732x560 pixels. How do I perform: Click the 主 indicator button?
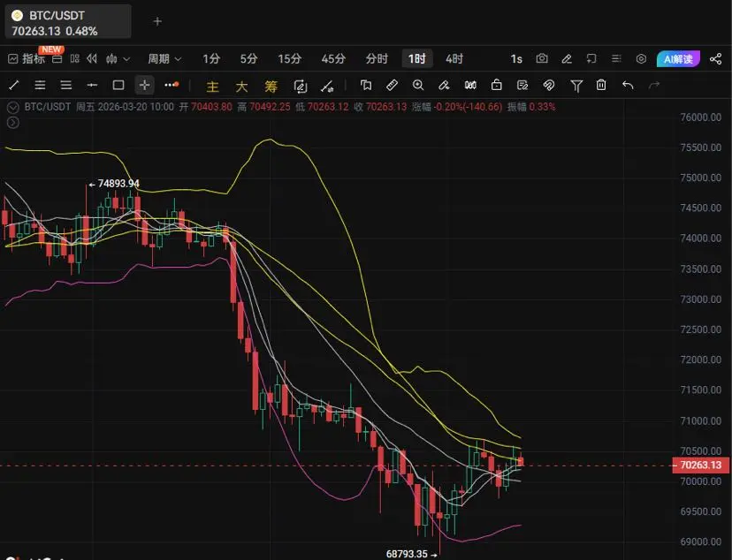[x=212, y=87]
